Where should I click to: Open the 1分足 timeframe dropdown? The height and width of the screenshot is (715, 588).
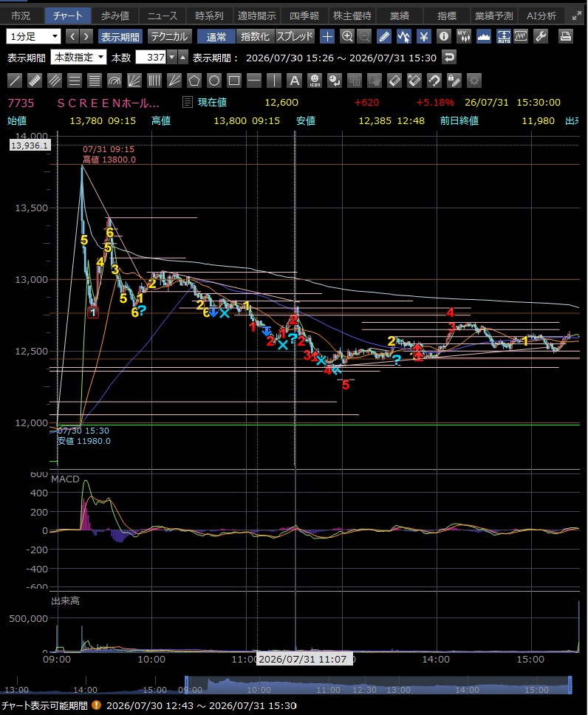click(33, 36)
